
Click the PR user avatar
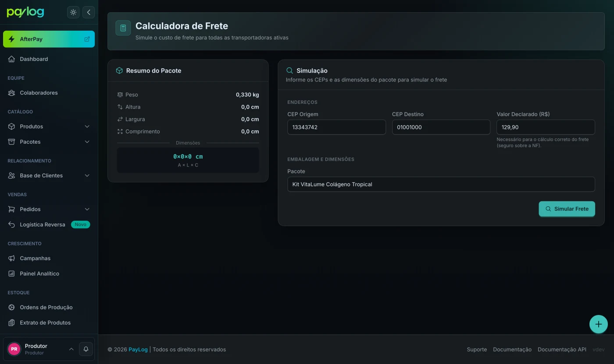tap(14, 349)
